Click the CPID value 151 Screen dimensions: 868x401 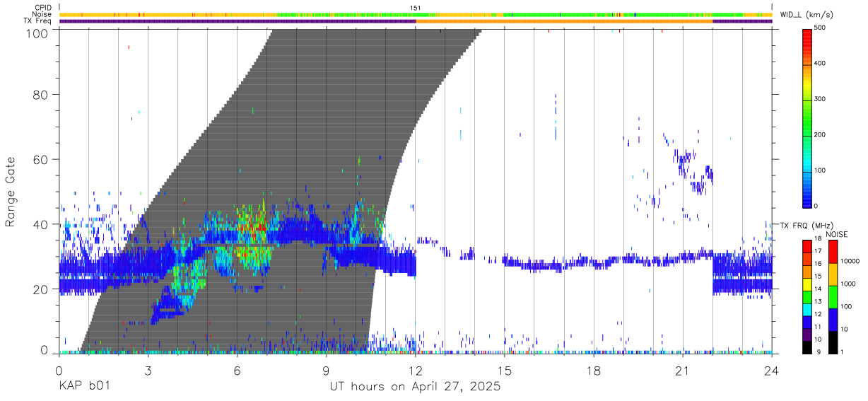click(415, 8)
